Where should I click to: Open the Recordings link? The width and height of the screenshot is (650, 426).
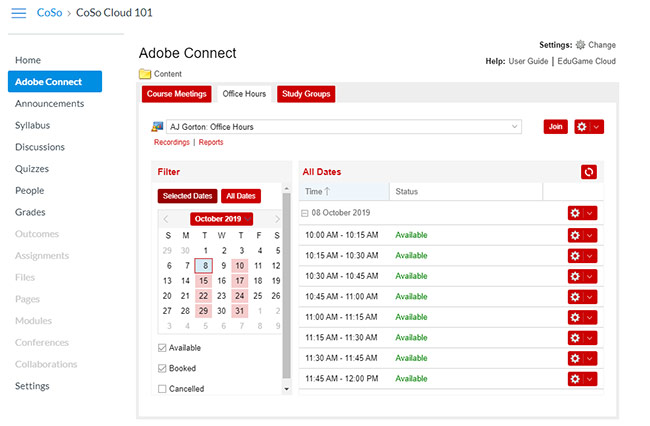pos(172,142)
